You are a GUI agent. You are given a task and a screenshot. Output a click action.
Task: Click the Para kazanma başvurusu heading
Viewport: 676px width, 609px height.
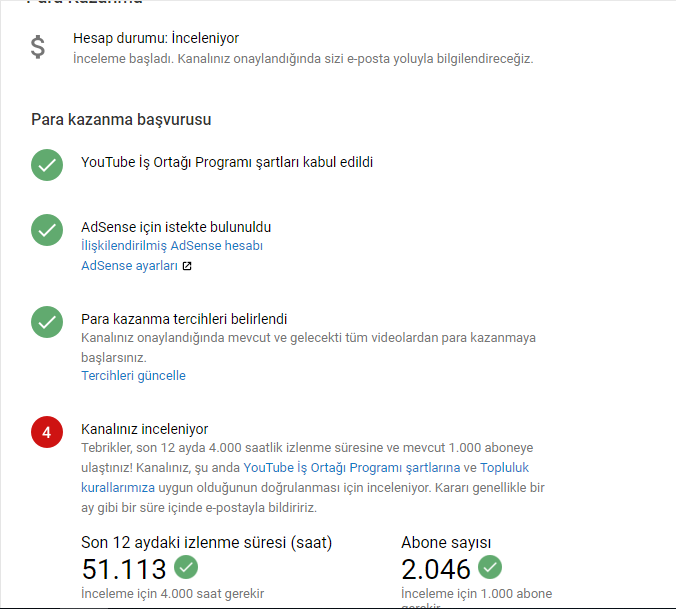tap(121, 119)
